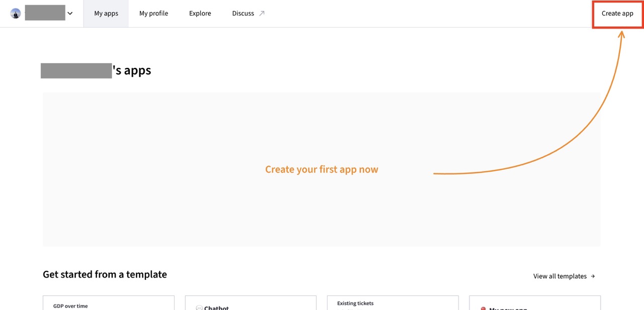
Task: Click the arrow icon after View all templates
Action: tap(593, 276)
